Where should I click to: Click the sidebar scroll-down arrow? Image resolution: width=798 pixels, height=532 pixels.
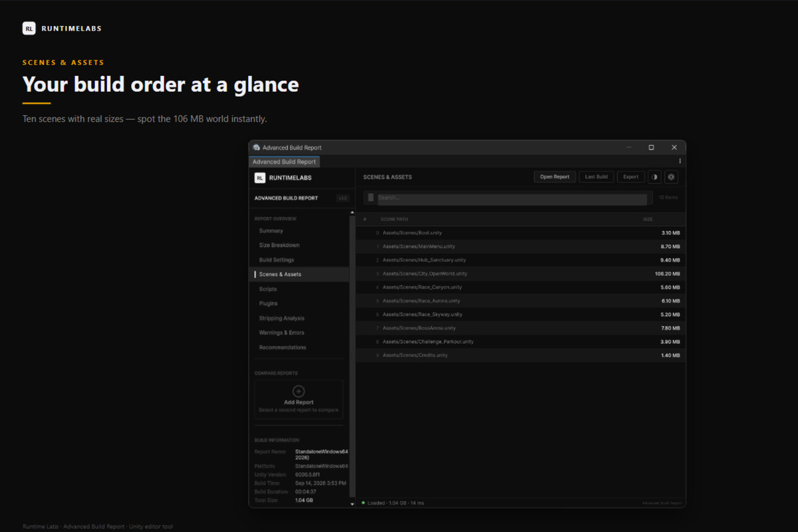[352, 504]
